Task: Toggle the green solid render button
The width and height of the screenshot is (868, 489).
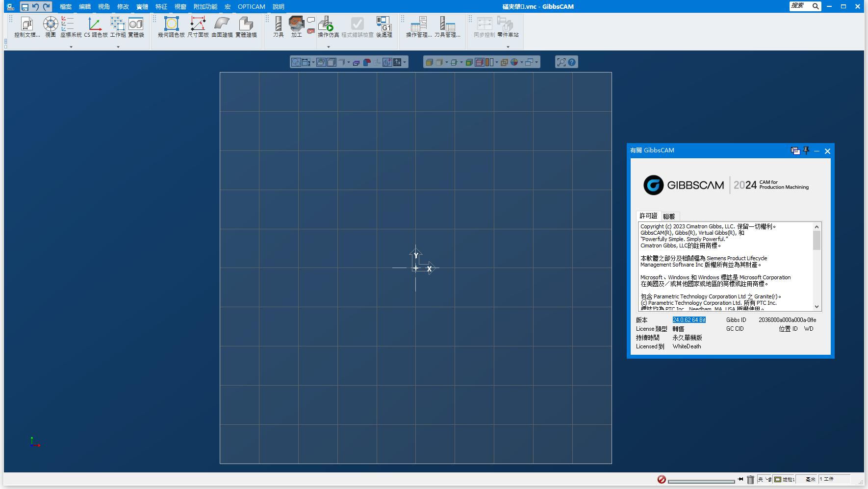Action: tap(469, 62)
